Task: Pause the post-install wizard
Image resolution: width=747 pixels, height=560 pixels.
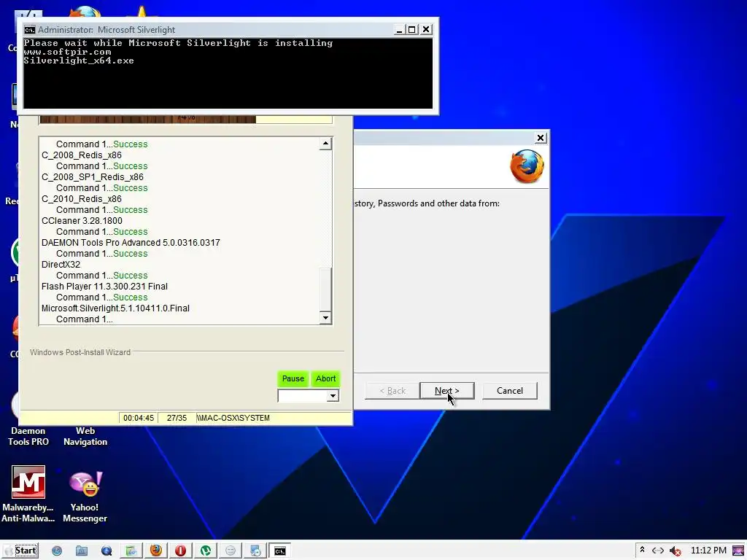Action: tap(293, 378)
